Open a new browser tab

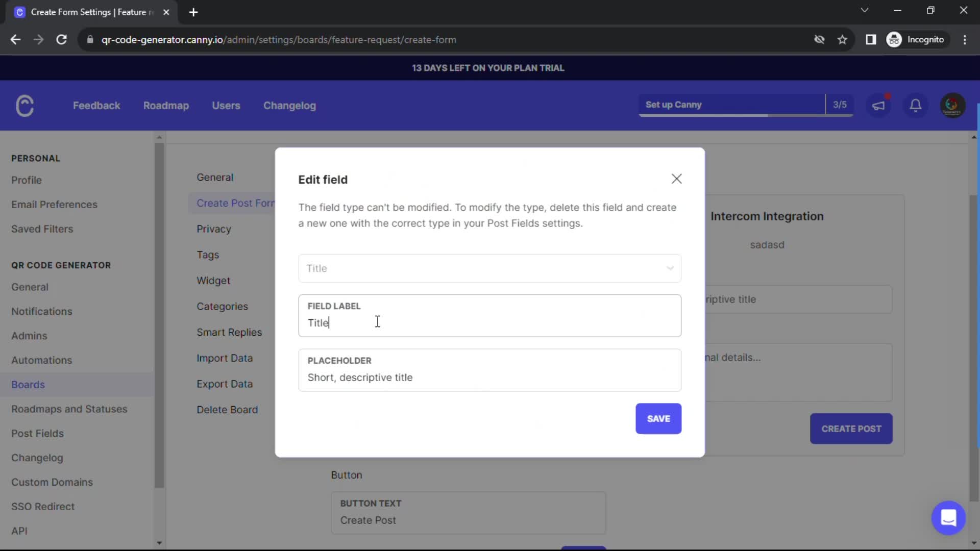(x=193, y=12)
